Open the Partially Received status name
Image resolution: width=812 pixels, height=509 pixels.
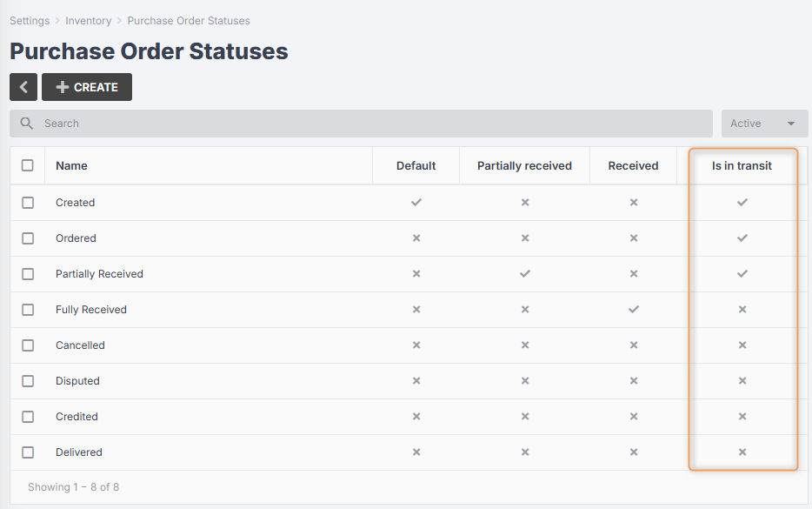pos(99,274)
